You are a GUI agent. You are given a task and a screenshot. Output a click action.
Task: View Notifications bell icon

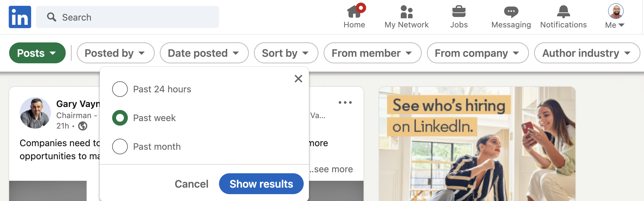coord(563,12)
